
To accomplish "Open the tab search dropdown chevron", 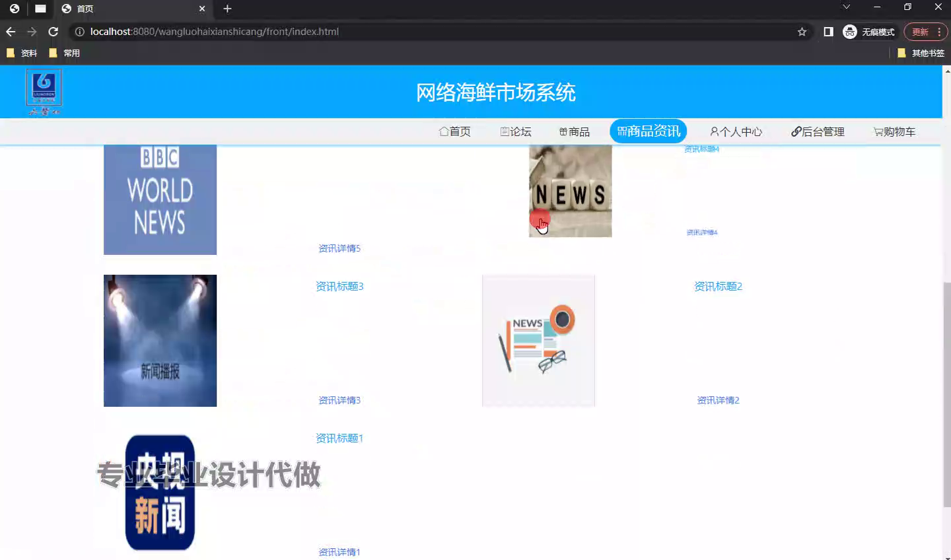I will pyautogui.click(x=846, y=7).
